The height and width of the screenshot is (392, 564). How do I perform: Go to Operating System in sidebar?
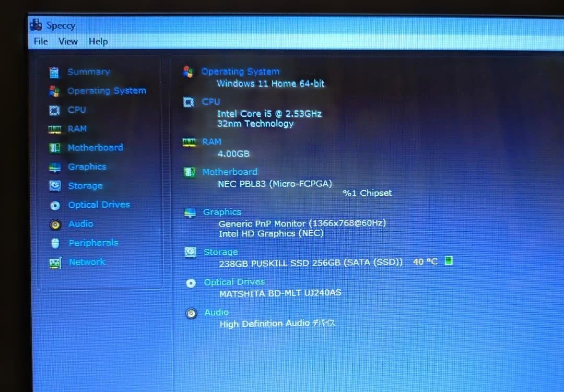click(x=107, y=91)
